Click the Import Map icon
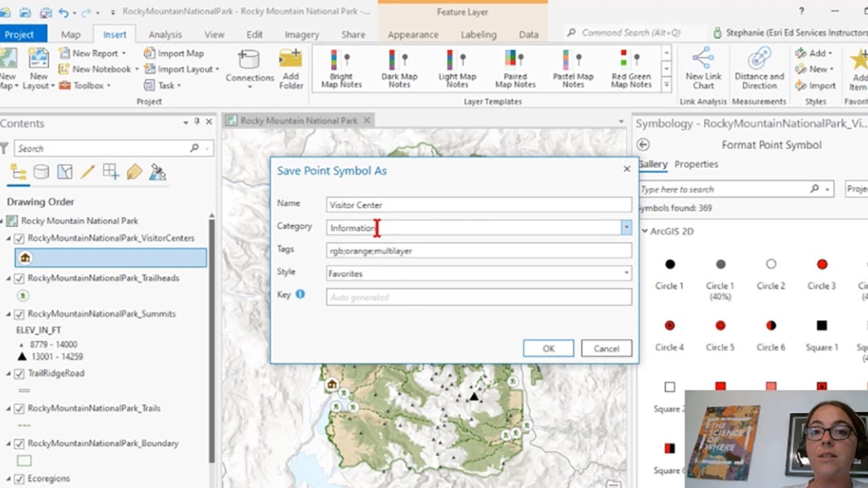The width and height of the screenshot is (868, 488). coord(149,53)
